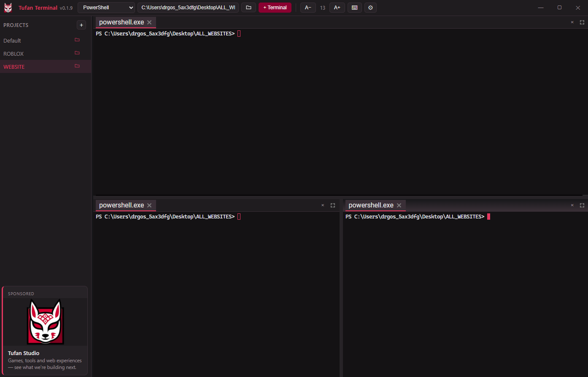Select the ROBLOX project

pos(46,54)
